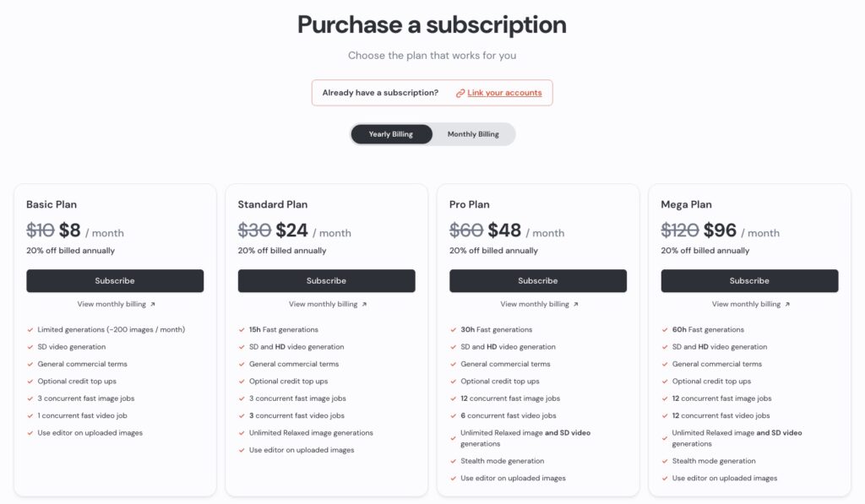865x504 pixels.
Task: Subscribe to the Standard Plan
Action: coord(327,280)
